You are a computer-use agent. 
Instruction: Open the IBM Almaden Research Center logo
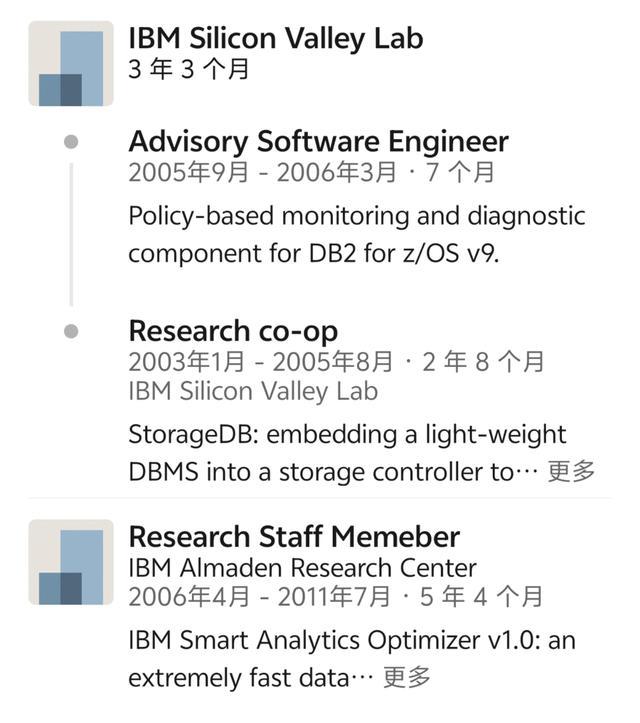tap(71, 562)
